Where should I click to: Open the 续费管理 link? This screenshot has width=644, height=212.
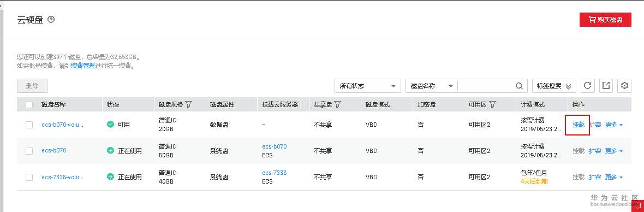pos(83,66)
